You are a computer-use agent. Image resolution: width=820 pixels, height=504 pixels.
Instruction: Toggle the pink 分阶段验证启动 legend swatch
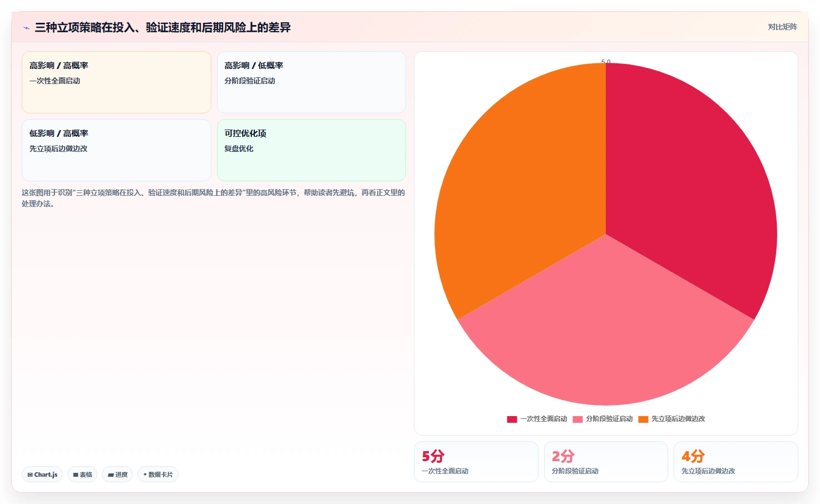coord(577,419)
